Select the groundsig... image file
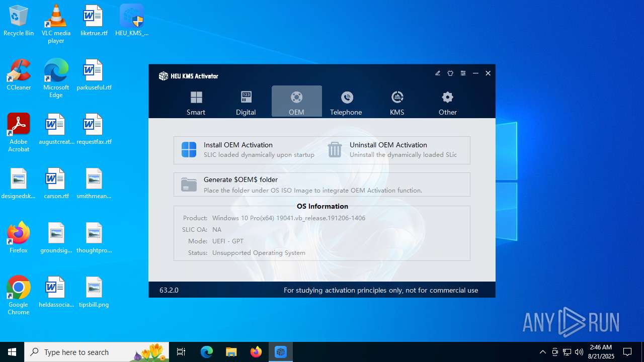This screenshot has height=362, width=644. pos(56,238)
